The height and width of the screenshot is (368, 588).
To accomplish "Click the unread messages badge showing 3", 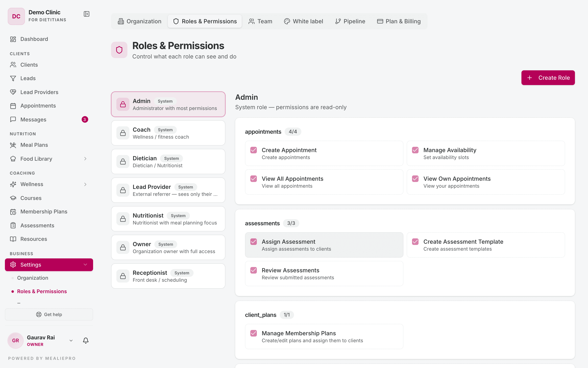I will tap(85, 120).
